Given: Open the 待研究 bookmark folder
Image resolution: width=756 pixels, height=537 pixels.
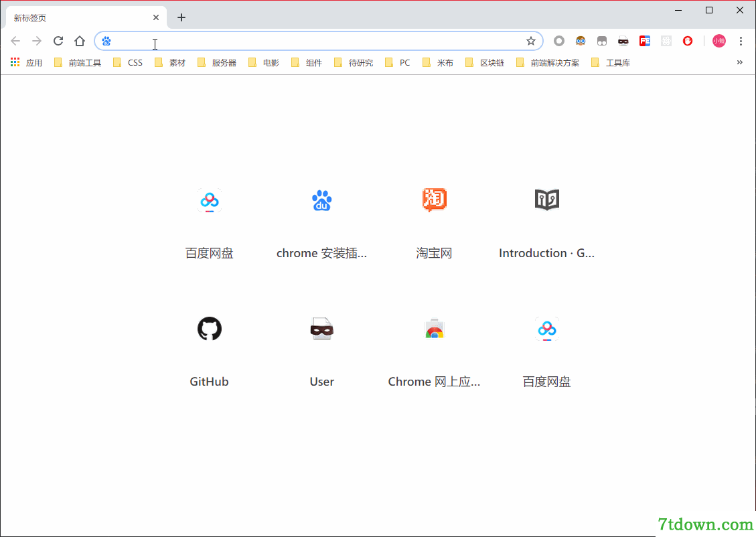Looking at the screenshot, I should click(x=354, y=63).
